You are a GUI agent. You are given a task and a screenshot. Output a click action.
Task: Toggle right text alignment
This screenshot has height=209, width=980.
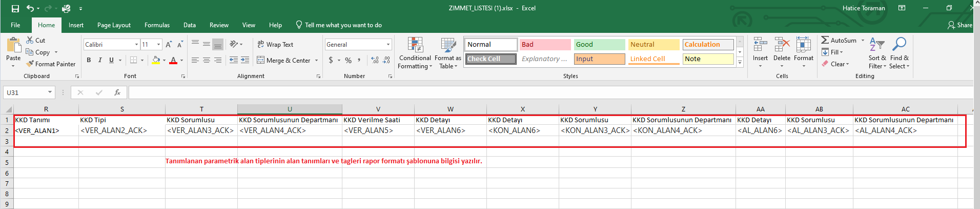(x=218, y=60)
